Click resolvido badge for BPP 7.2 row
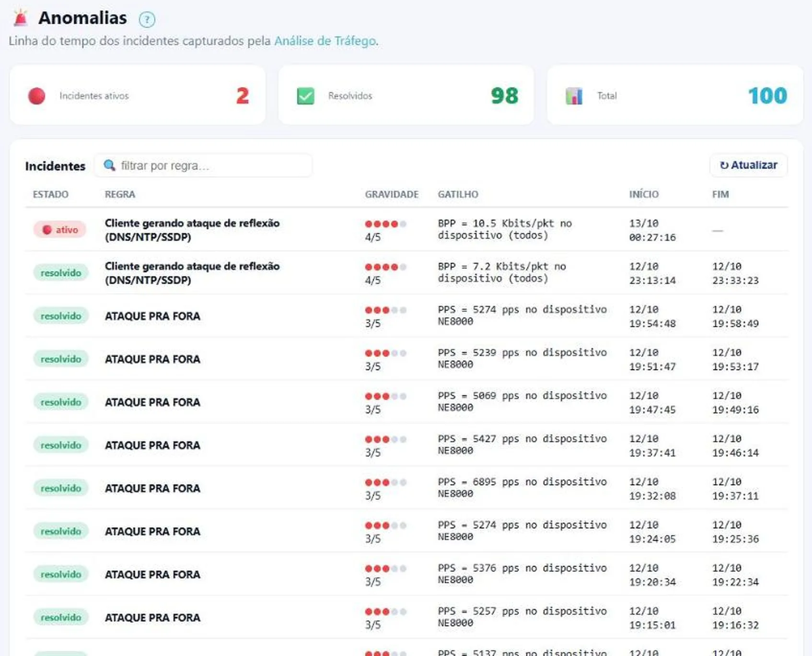The height and width of the screenshot is (656, 812). click(61, 273)
